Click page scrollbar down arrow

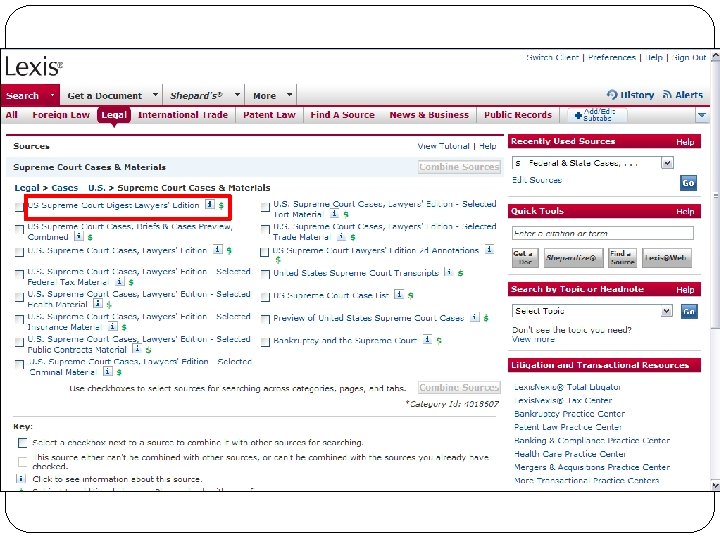click(715, 485)
